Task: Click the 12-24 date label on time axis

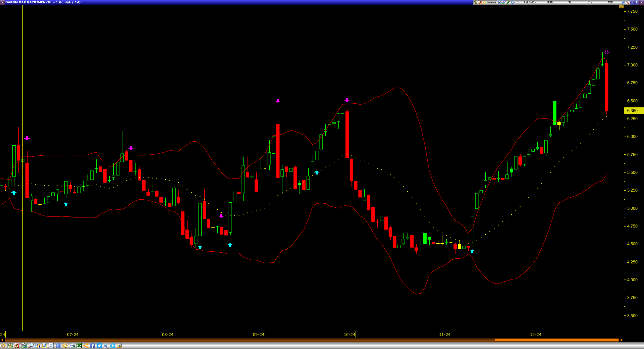Action: (536, 335)
